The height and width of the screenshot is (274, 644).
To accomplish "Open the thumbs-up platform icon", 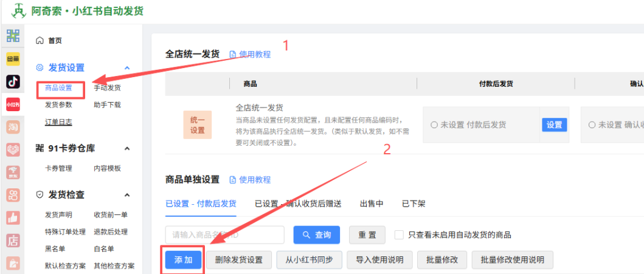I will click(x=13, y=218).
